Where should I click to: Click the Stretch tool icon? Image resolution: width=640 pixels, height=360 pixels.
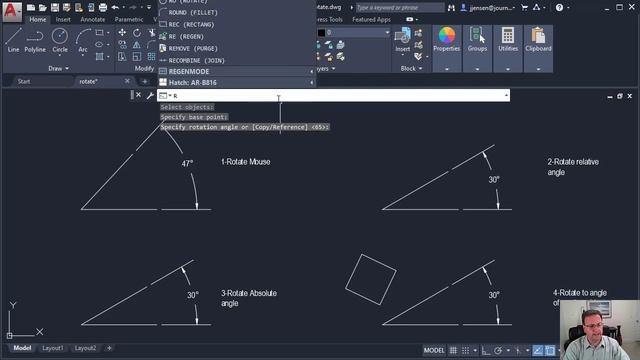pos(122,57)
